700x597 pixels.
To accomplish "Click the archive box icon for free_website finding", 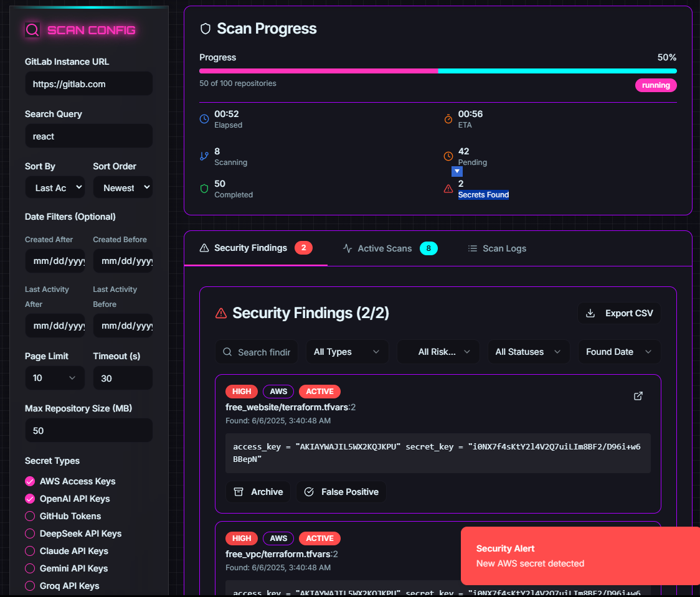I will 239,492.
